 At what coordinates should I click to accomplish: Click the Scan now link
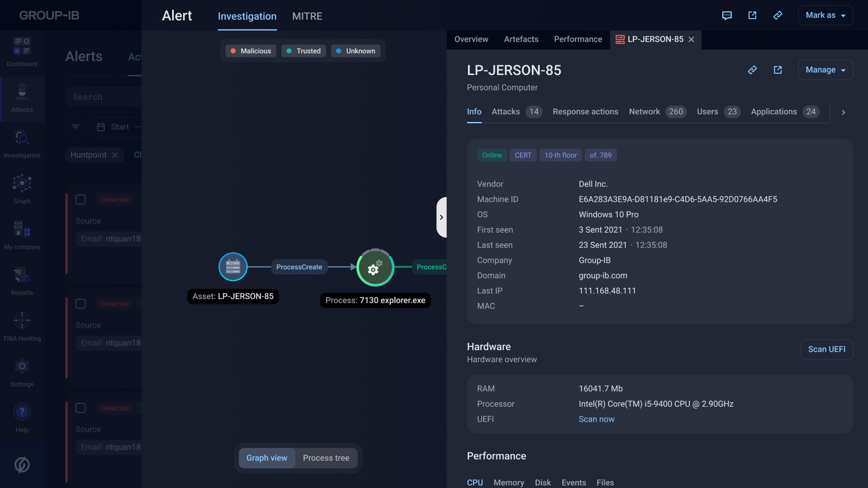click(596, 419)
